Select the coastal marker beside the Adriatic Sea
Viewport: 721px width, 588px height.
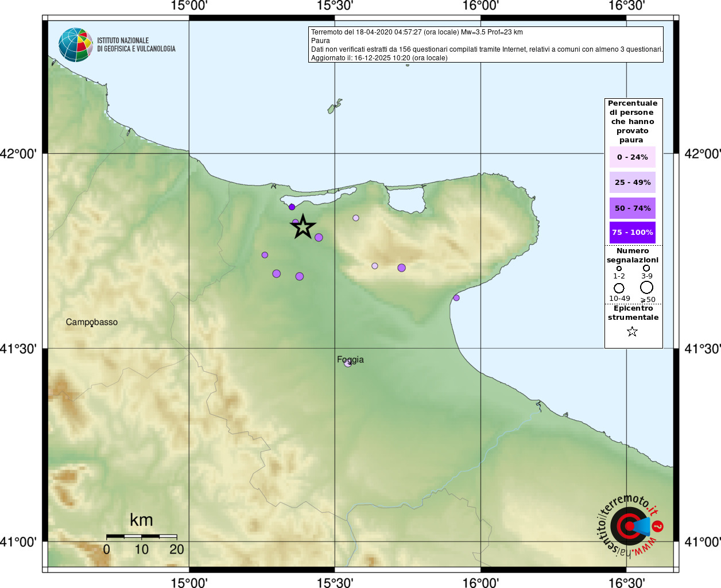tap(456, 297)
